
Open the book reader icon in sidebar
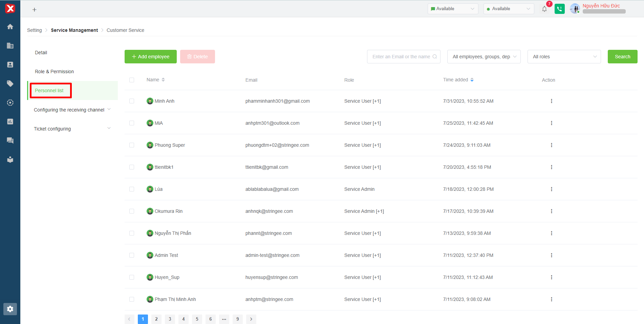pyautogui.click(x=10, y=160)
